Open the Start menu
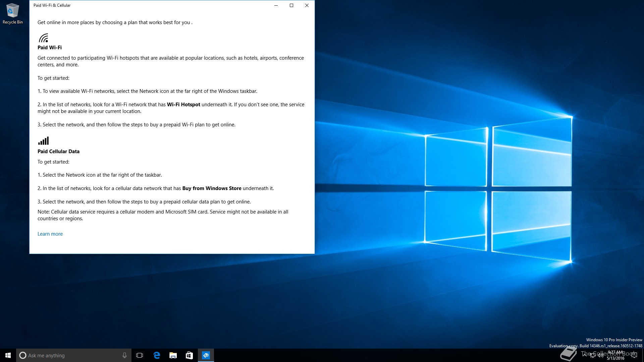 click(8, 355)
